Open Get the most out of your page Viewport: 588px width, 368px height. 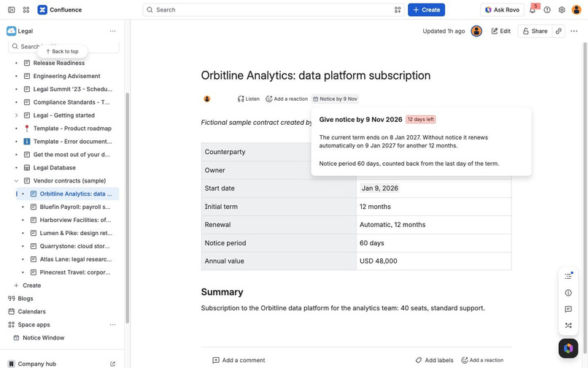(71, 154)
